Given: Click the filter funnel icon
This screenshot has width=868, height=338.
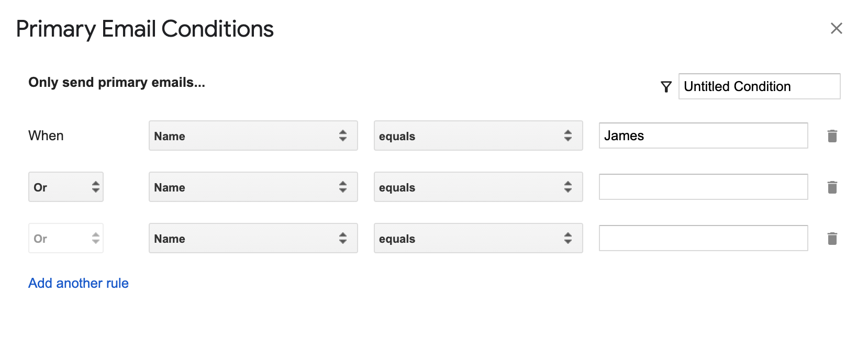Looking at the screenshot, I should [666, 87].
